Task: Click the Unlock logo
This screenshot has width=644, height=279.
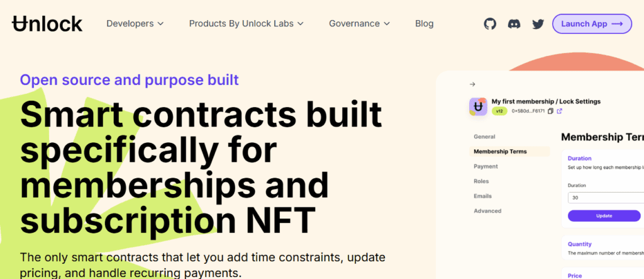Action: coord(47,24)
